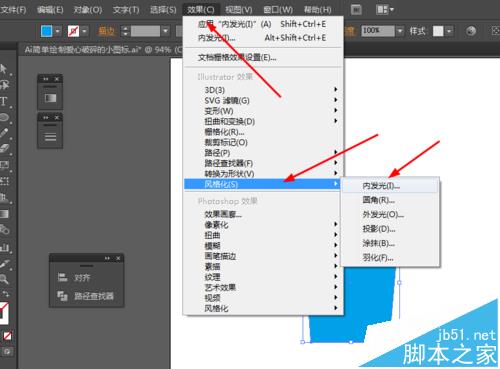Viewport: 500px width, 369px height.
Task: Select 内发光(I)... in 风格化 submenu
Action: [390, 186]
